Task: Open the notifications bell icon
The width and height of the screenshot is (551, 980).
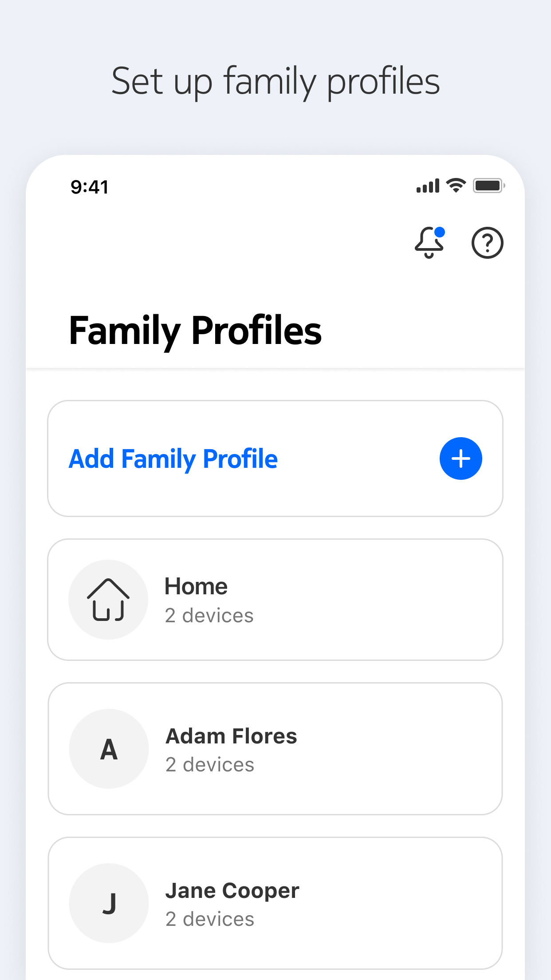Action: [429, 242]
